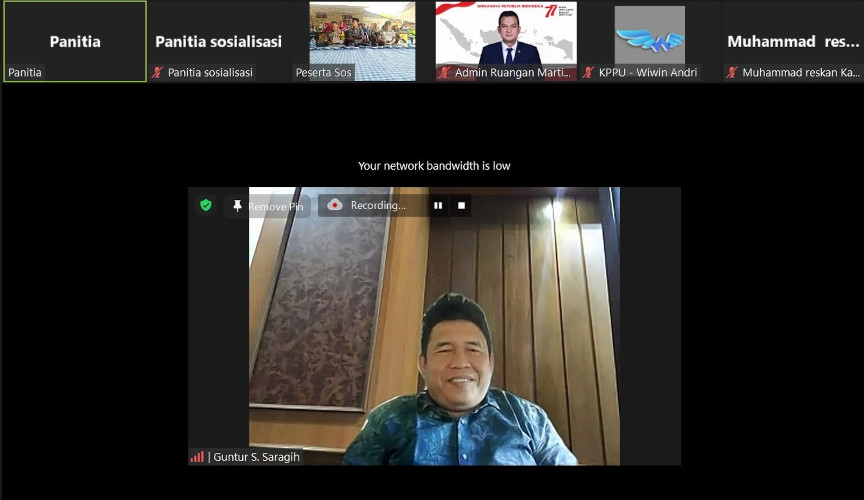Pause the meeting recording
The height and width of the screenshot is (500, 864).
[x=437, y=205]
